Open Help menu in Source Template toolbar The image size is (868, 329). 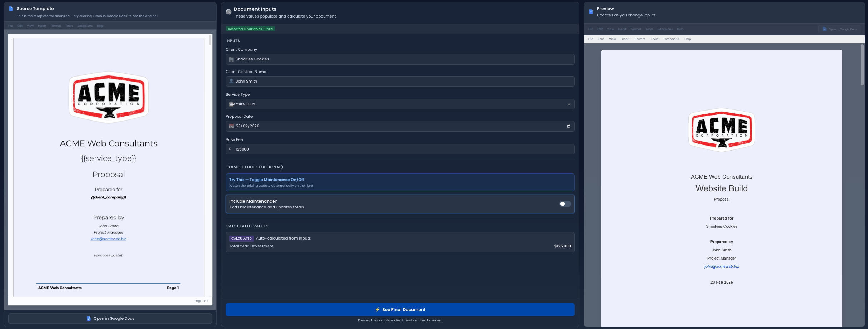(100, 26)
